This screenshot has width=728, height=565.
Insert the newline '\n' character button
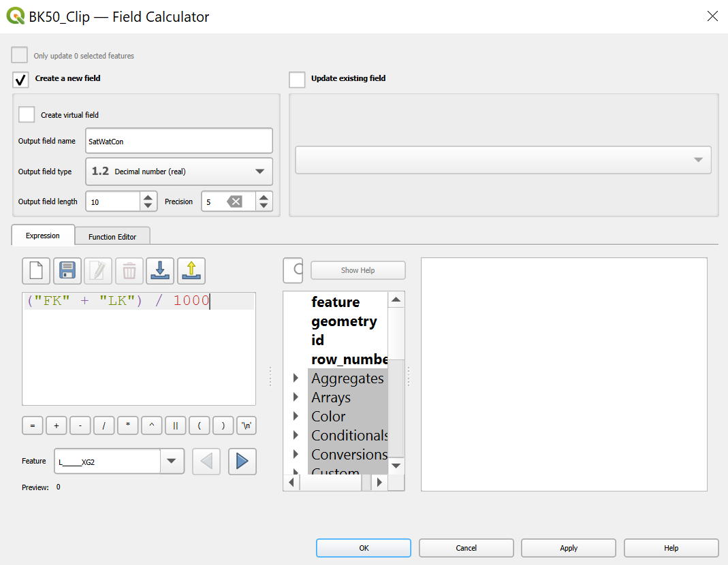tap(247, 425)
